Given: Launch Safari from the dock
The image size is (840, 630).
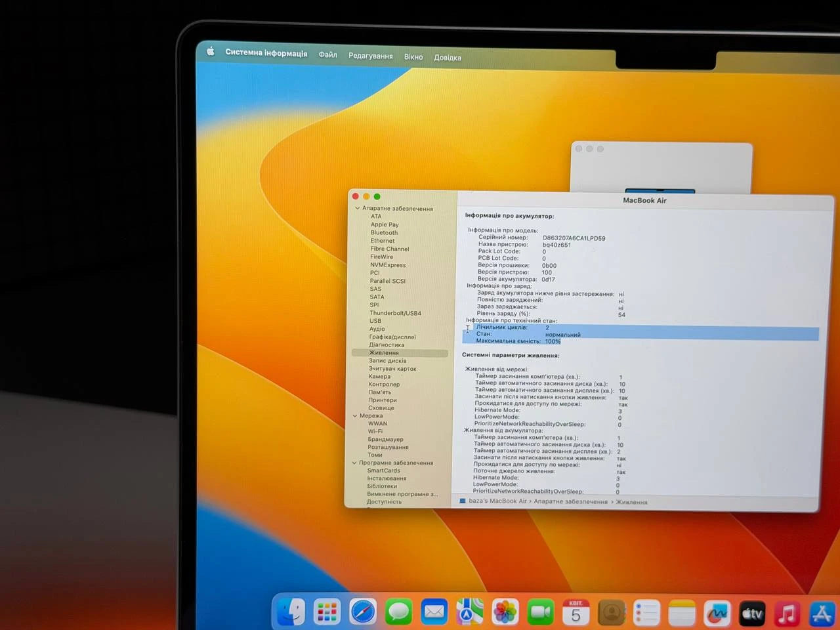Looking at the screenshot, I should pos(363,612).
